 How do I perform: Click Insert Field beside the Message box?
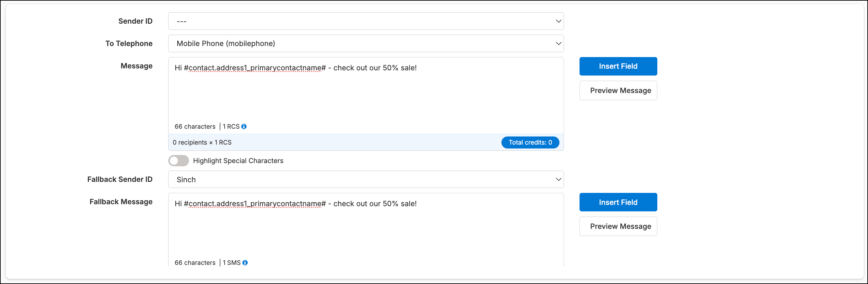tap(618, 66)
